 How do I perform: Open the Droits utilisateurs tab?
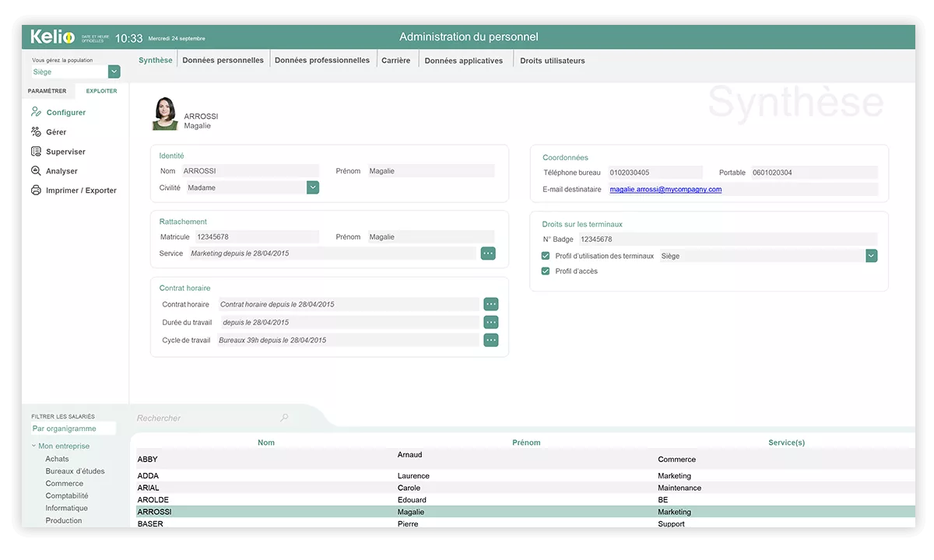[552, 60]
